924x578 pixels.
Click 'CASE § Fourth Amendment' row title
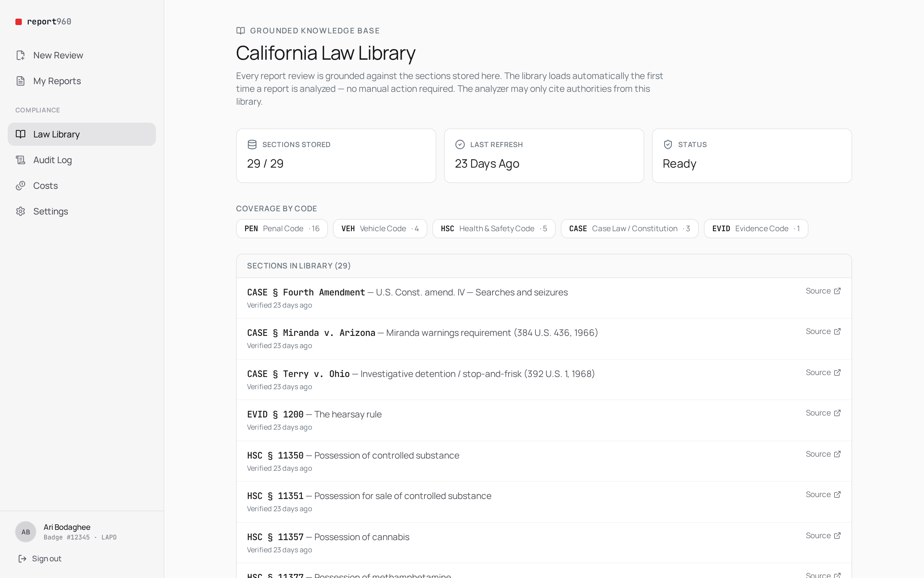coord(306,293)
